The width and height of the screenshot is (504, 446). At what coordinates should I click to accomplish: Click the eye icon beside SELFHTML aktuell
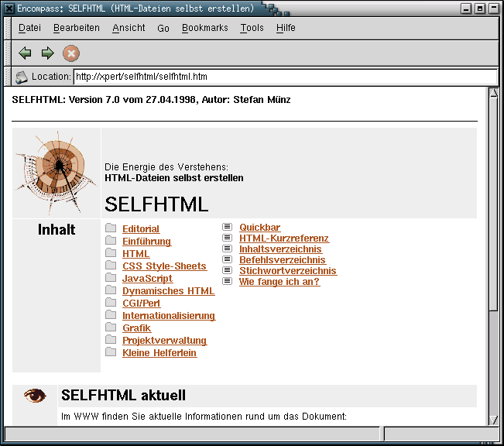35,396
